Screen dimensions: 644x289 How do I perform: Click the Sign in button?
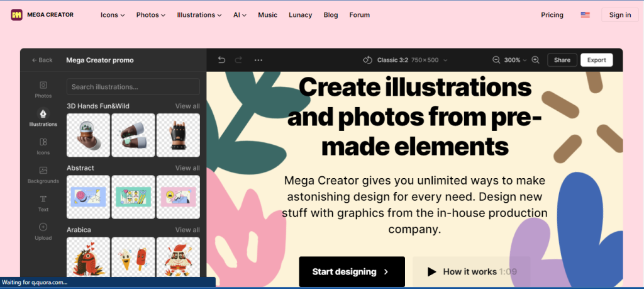point(620,15)
